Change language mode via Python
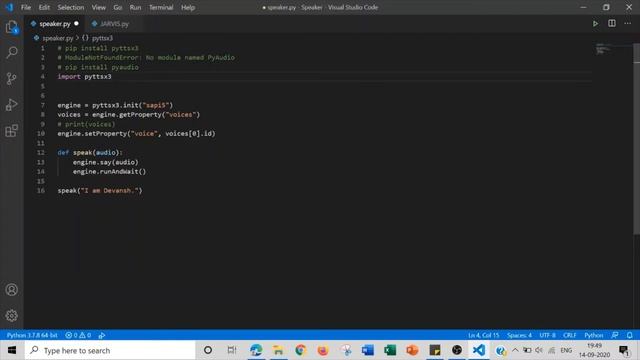The image size is (640, 360). tap(593, 335)
